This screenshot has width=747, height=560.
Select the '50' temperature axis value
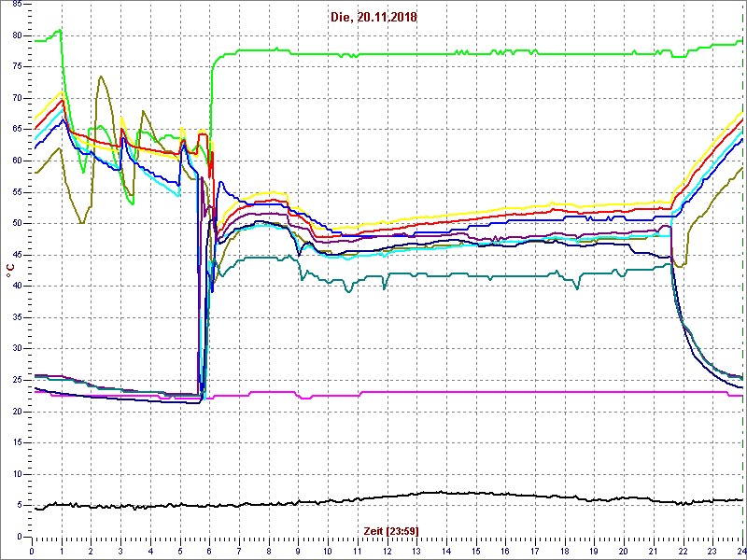coord(17,223)
